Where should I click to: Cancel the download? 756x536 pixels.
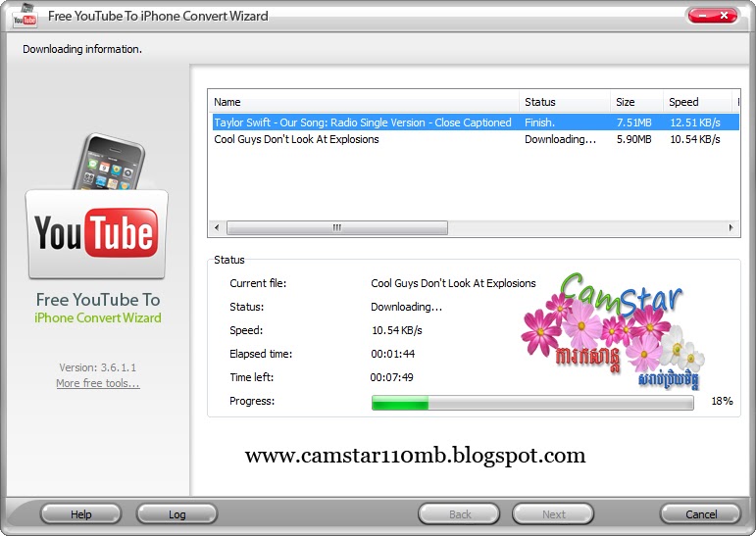[700, 514]
